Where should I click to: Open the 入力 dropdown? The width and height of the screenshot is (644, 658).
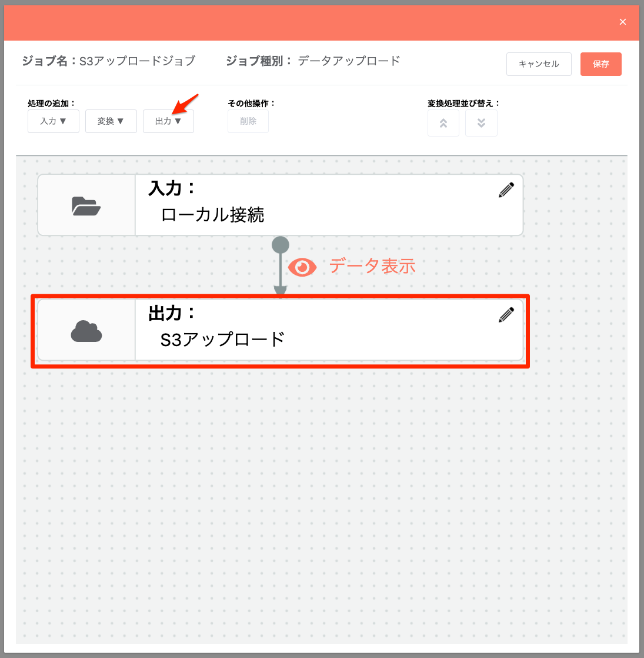tap(54, 121)
